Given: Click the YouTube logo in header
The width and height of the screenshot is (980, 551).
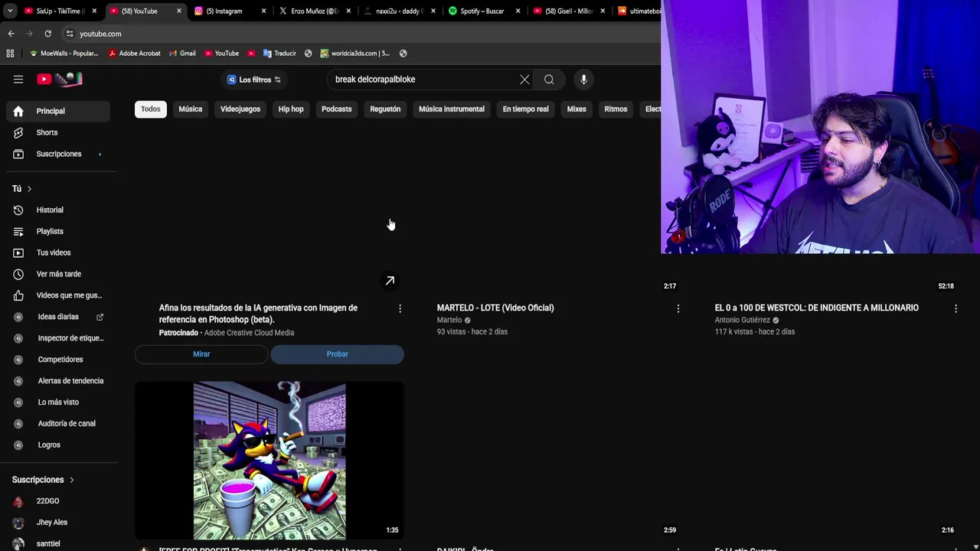Looking at the screenshot, I should click(60, 79).
